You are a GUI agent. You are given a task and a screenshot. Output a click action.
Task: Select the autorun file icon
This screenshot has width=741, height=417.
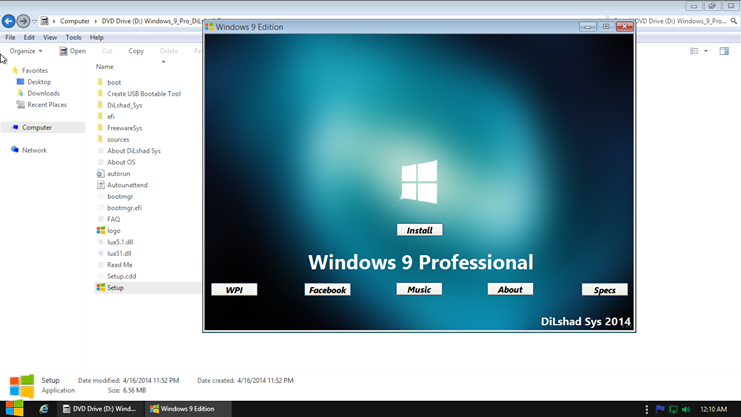tap(100, 174)
